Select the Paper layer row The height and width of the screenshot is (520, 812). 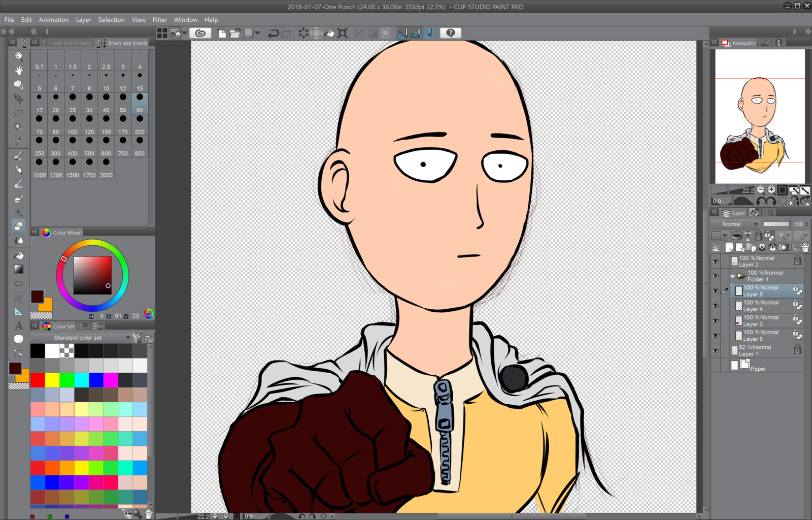click(x=757, y=366)
